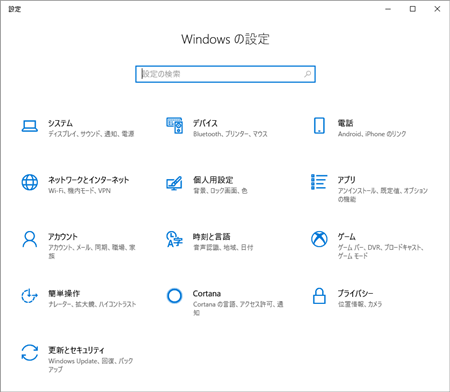Screen dimensions: 450x392
Task: Open the Cortana circle icon
Action: [x=174, y=296]
